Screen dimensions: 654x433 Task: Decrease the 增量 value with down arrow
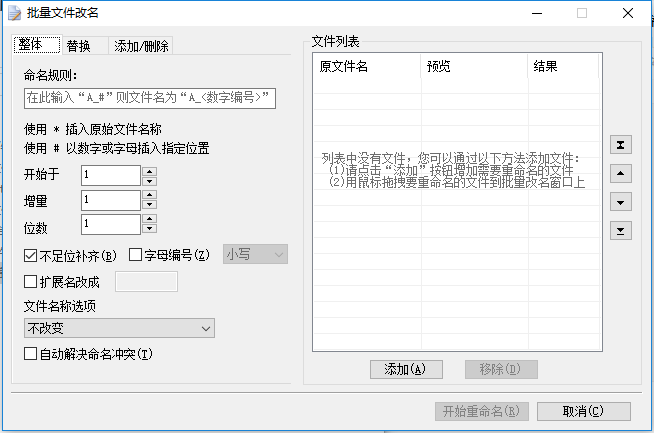150,206
